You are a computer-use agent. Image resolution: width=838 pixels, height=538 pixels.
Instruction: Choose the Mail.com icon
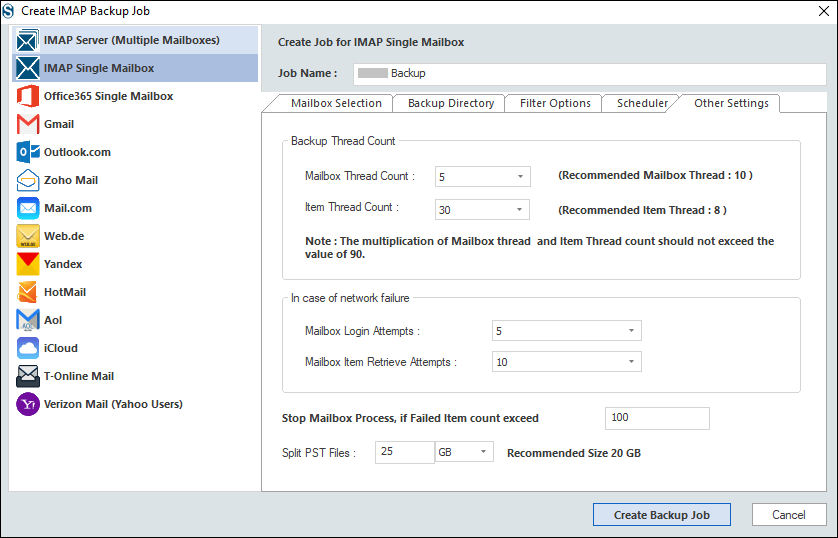tap(27, 208)
